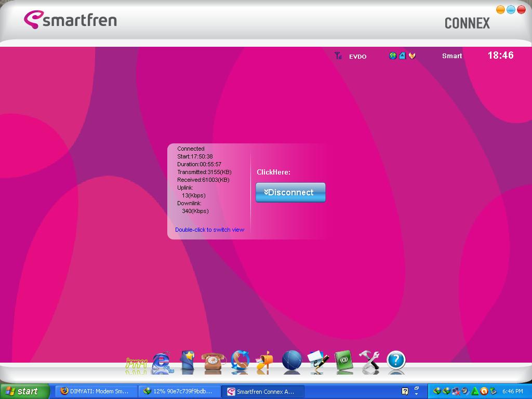The image size is (532, 399).
Task: Click the yellow help question icon on taskbar
Action: tap(405, 391)
